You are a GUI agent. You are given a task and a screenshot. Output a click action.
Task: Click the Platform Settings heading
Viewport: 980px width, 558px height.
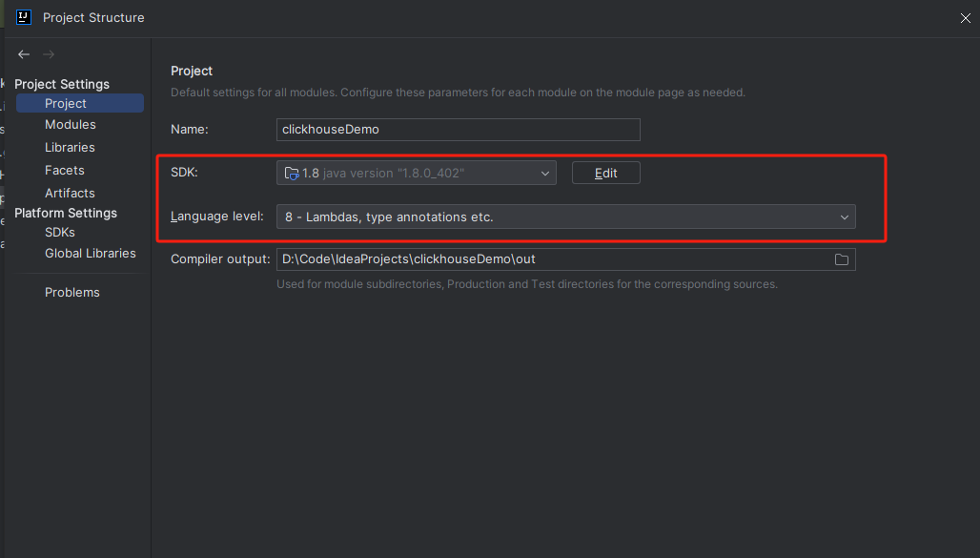click(x=66, y=213)
